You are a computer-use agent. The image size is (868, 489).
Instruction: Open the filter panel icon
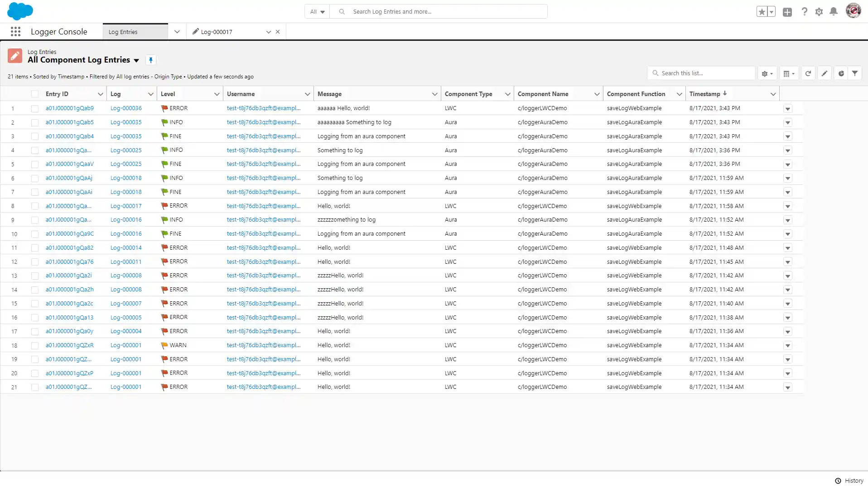tap(855, 73)
